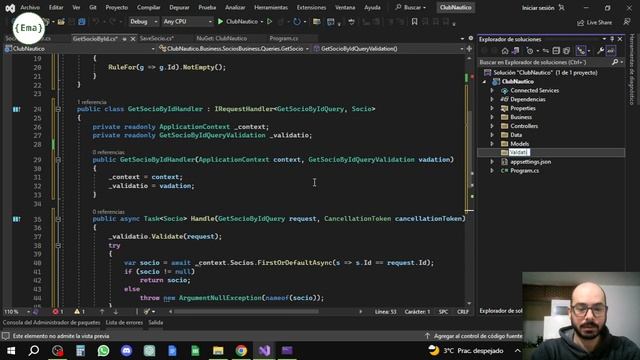Open the Lista de errores panel tab
This screenshot has height=360, width=640.
[x=124, y=322]
